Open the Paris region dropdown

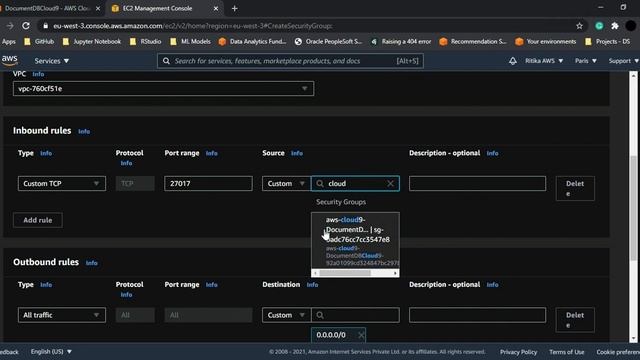click(586, 61)
